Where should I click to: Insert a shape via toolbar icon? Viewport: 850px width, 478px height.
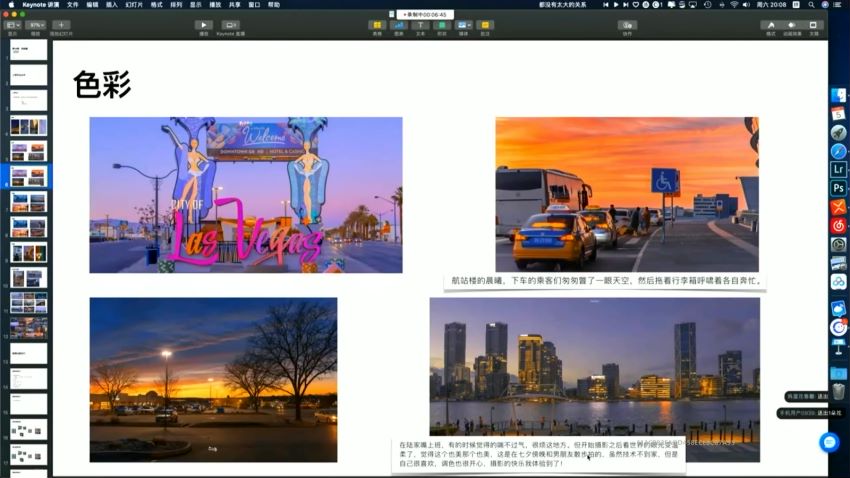[442, 25]
